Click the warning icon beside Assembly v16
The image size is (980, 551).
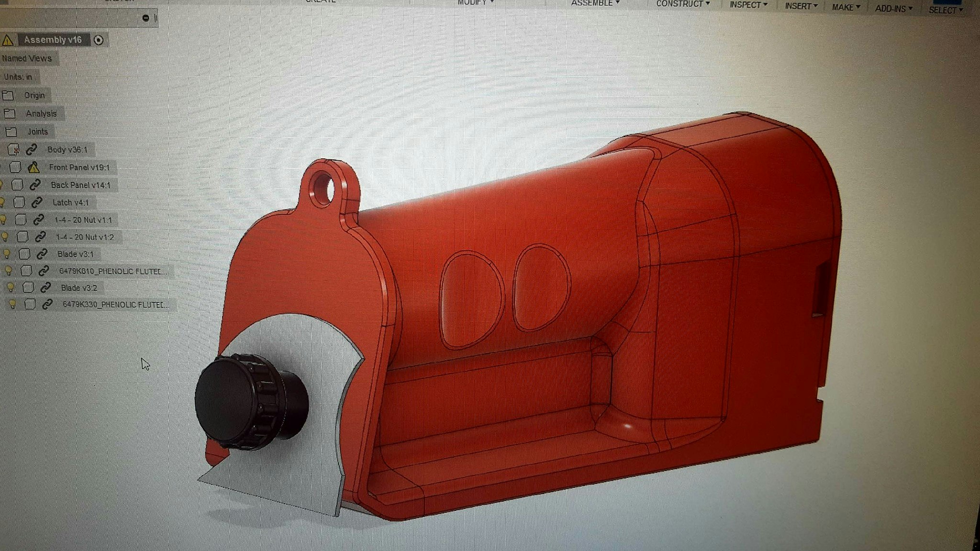click(7, 40)
